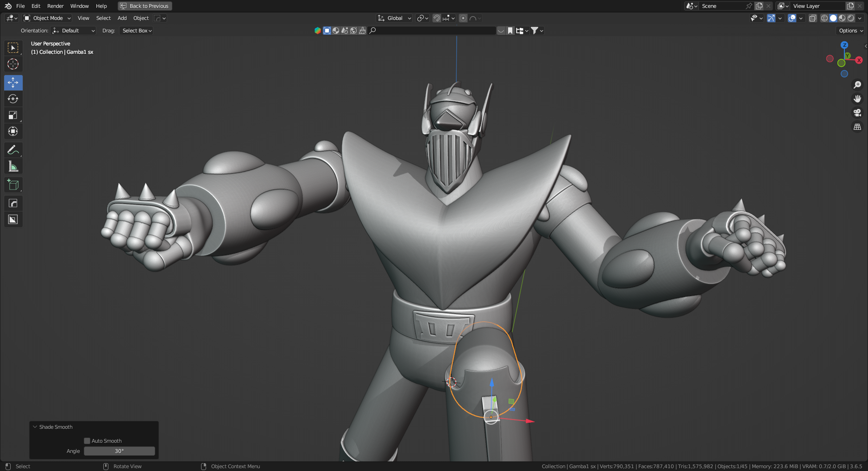Activate the Scale tool
Viewport: 868px width, 471px height.
click(13, 115)
